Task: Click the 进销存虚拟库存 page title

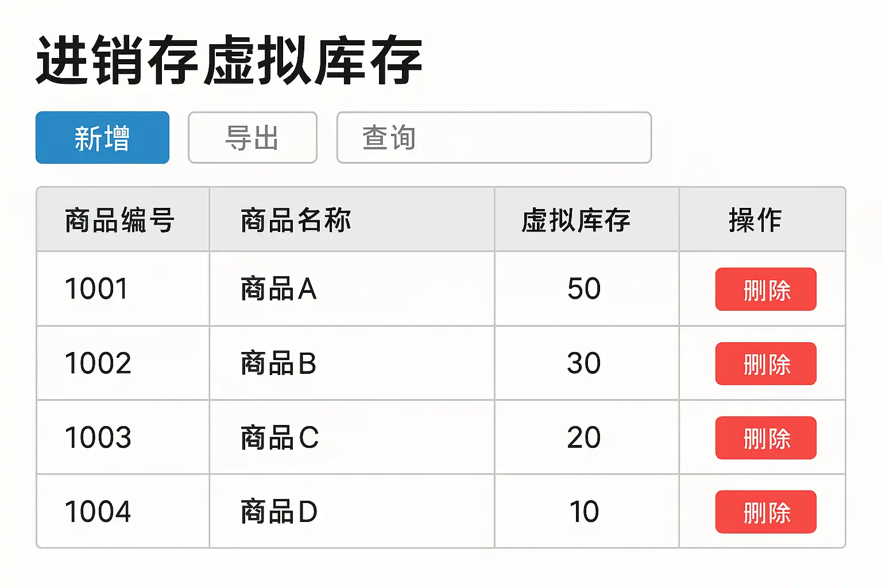Action: (x=229, y=60)
